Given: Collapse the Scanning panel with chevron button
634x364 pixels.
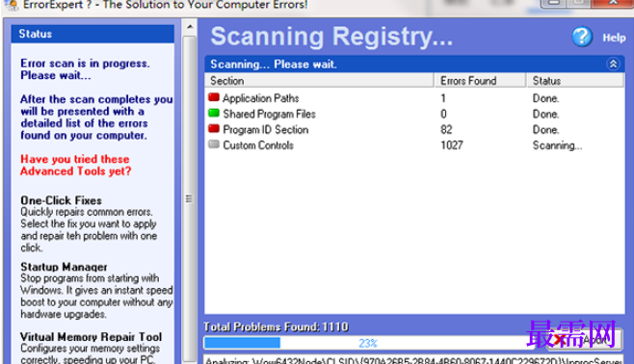Looking at the screenshot, I should pyautogui.click(x=613, y=64).
